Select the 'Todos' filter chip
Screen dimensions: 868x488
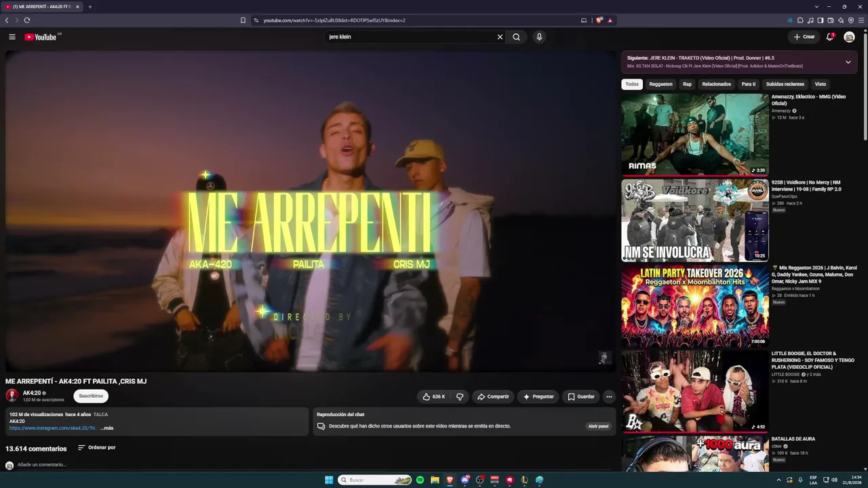[632, 84]
